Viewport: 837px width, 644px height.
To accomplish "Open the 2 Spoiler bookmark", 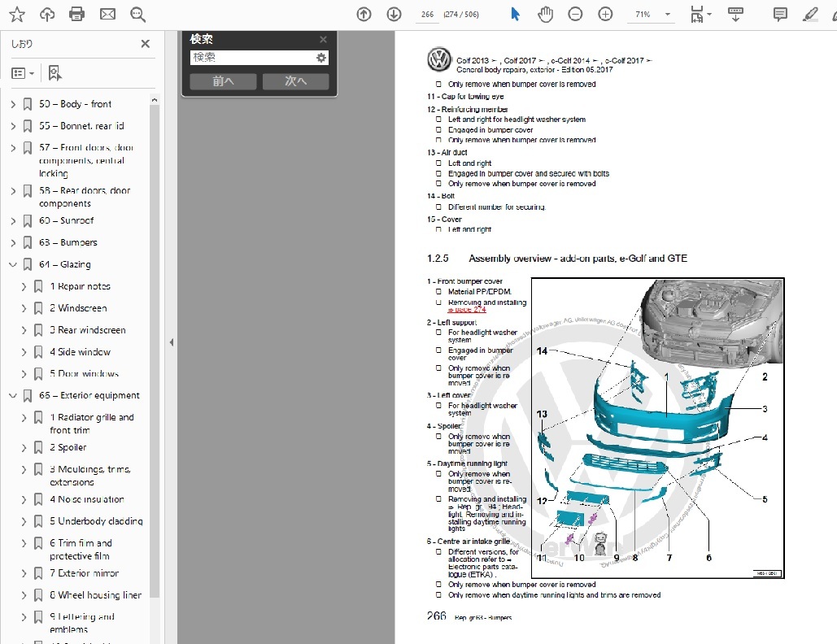I will [68, 447].
